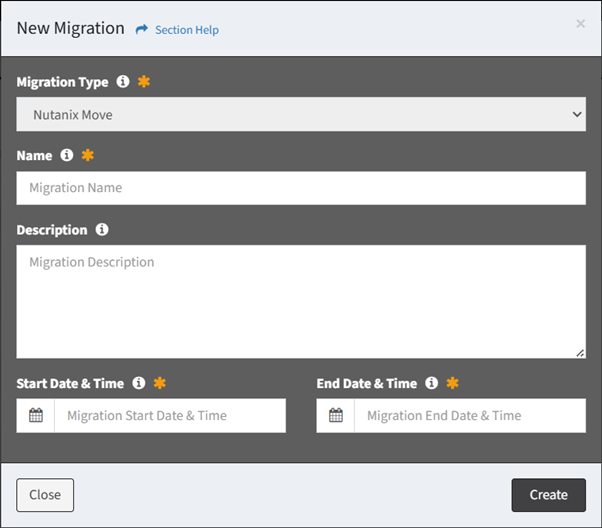Image resolution: width=602 pixels, height=528 pixels.
Task: Click the End Date & Time info icon
Action: tap(432, 383)
